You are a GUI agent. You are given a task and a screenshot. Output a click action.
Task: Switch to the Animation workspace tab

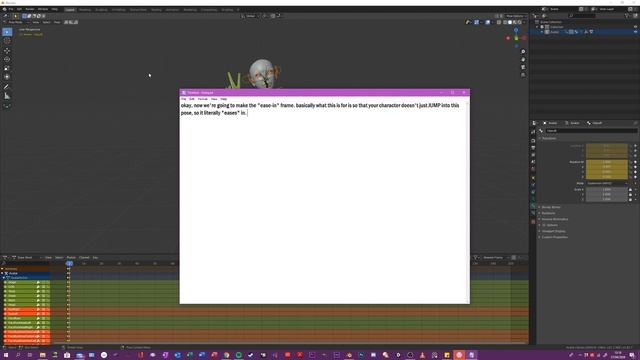(172, 9)
